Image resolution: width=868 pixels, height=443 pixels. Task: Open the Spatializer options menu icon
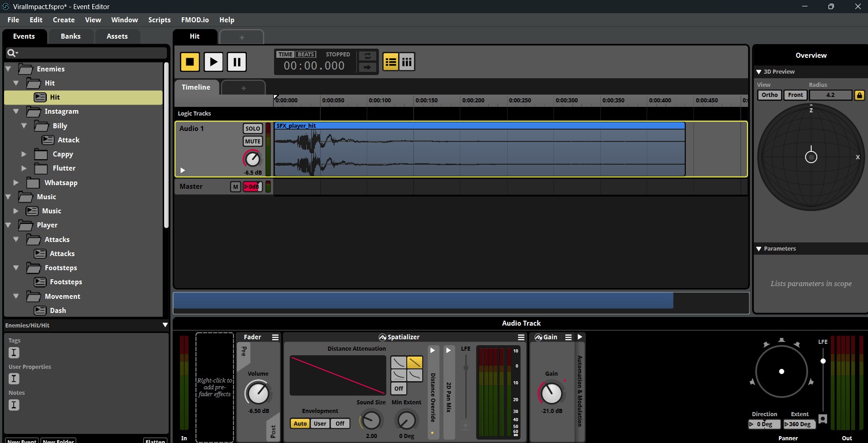click(521, 337)
